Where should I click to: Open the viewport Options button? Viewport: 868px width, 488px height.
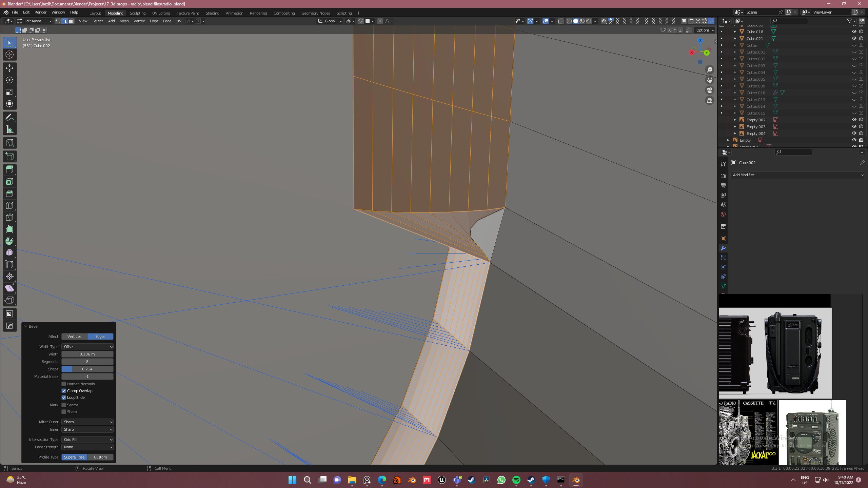(x=705, y=30)
